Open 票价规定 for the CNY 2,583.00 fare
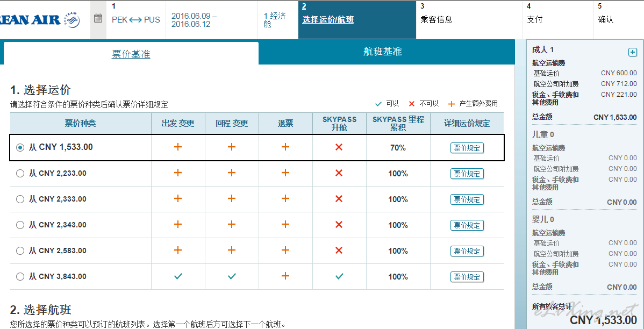Viewport: 644px width, 329px height. pyautogui.click(x=467, y=251)
